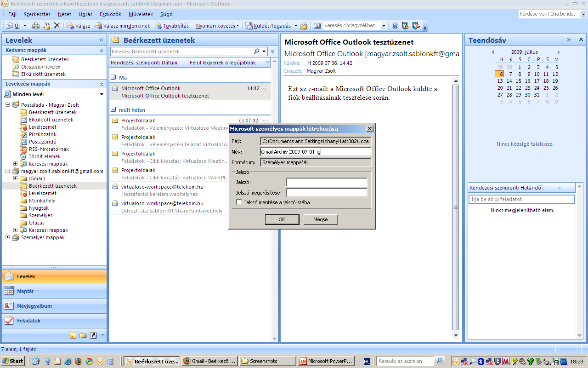Click the Address Book icon in toolbar

pos(317,26)
